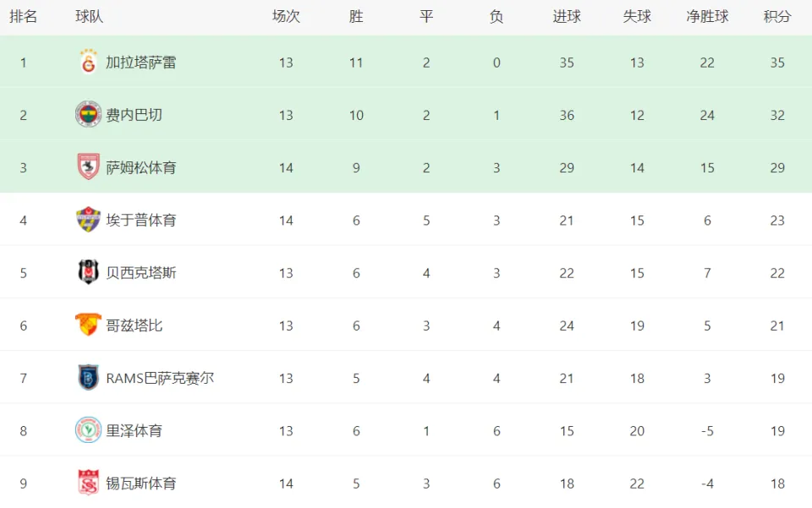
Task: Open the RAMS巴萨克赛尔 team link
Action: 160,378
